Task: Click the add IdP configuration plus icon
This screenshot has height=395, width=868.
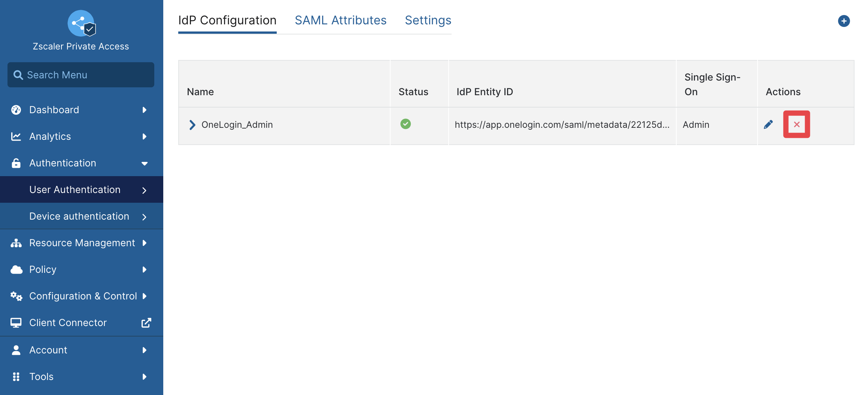Action: click(x=844, y=21)
